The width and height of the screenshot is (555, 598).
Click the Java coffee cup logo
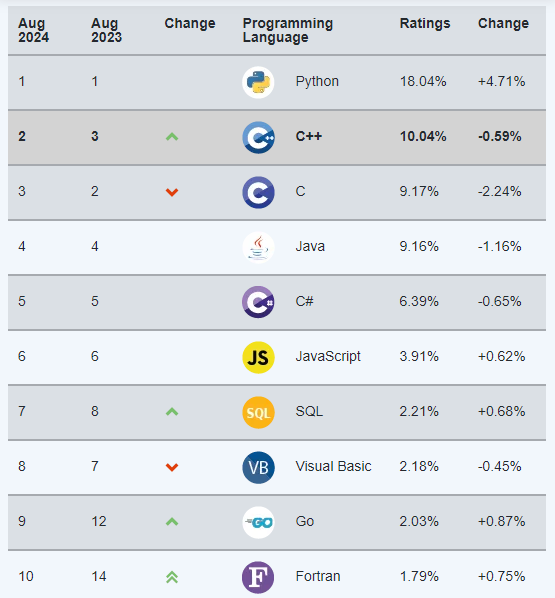tap(258, 248)
